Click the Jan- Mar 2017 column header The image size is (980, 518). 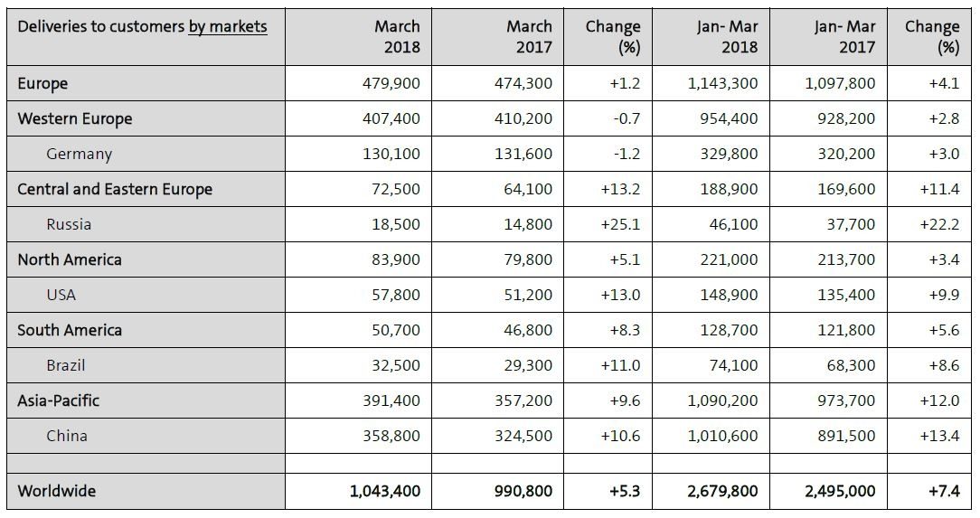[844, 36]
